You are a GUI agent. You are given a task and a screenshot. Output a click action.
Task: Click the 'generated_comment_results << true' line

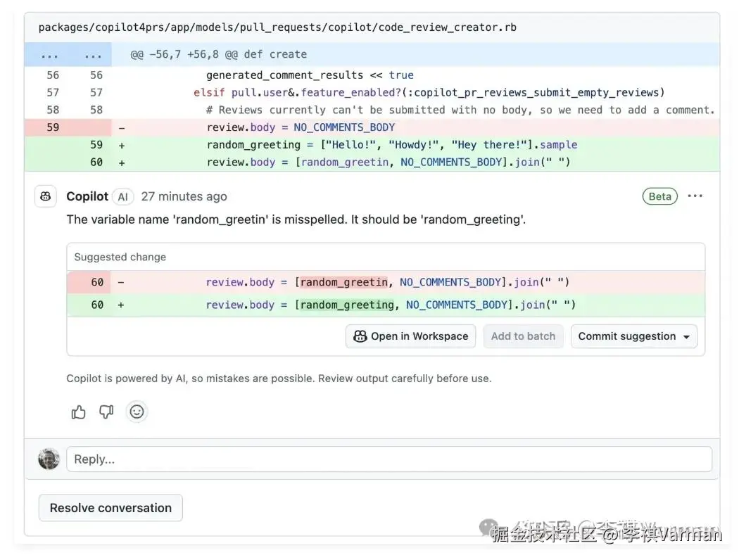click(310, 75)
